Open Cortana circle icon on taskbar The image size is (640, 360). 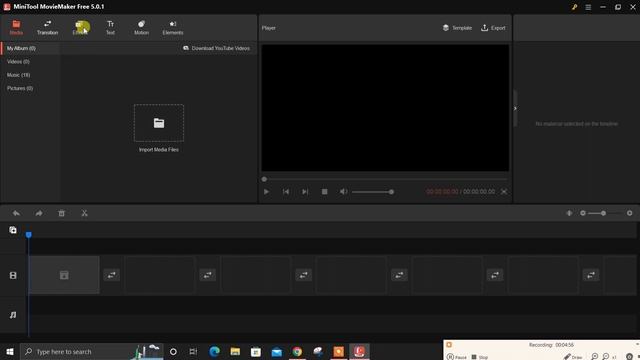(173, 351)
